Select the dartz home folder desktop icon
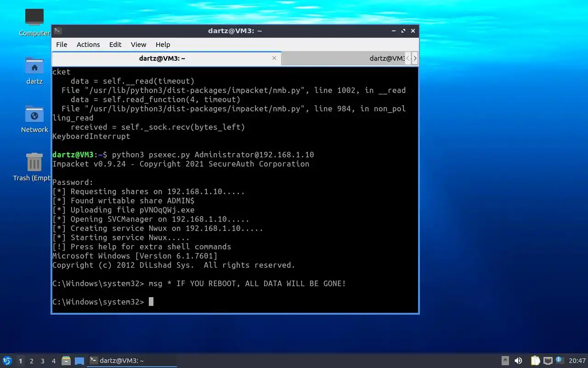This screenshot has width=588, height=368. pyautogui.click(x=34, y=71)
